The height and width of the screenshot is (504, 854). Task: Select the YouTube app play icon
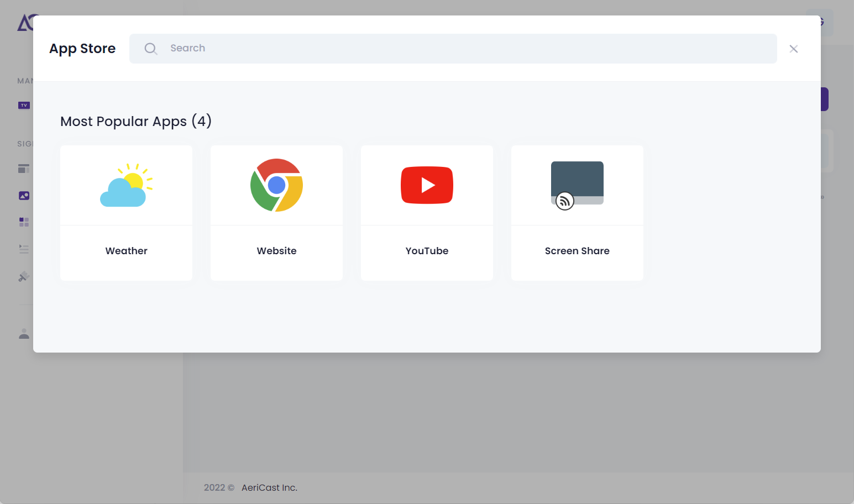427,185
